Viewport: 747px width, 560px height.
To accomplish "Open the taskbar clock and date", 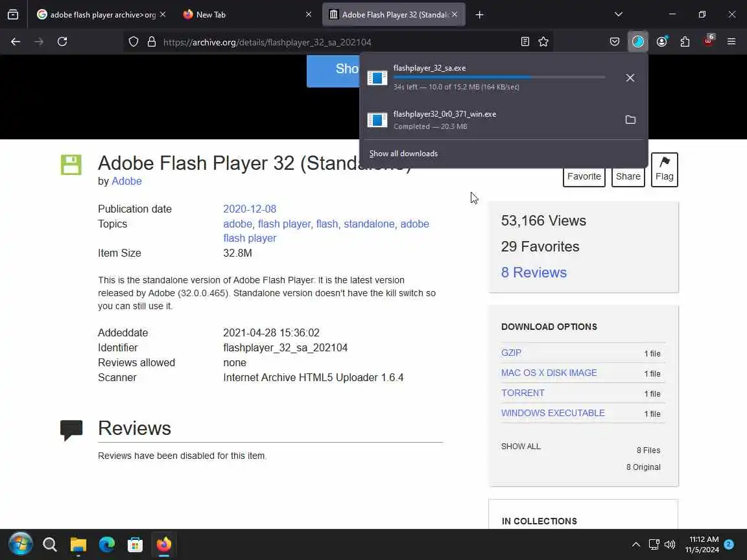I will point(702,544).
